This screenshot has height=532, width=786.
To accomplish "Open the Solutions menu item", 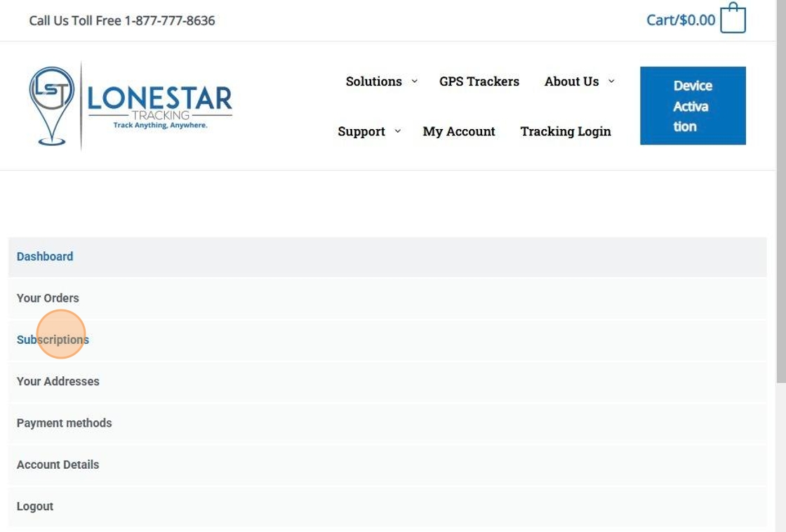I will (x=374, y=81).
